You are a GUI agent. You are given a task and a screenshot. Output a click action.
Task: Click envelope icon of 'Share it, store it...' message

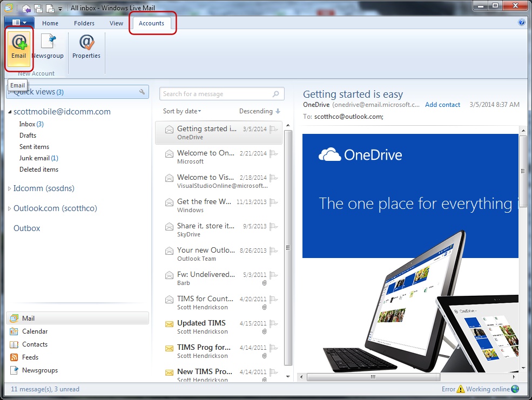169,226
